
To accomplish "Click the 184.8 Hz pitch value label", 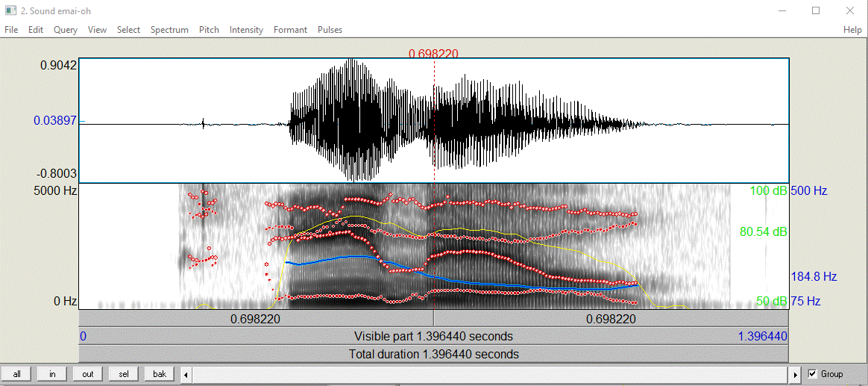I will point(814,276).
